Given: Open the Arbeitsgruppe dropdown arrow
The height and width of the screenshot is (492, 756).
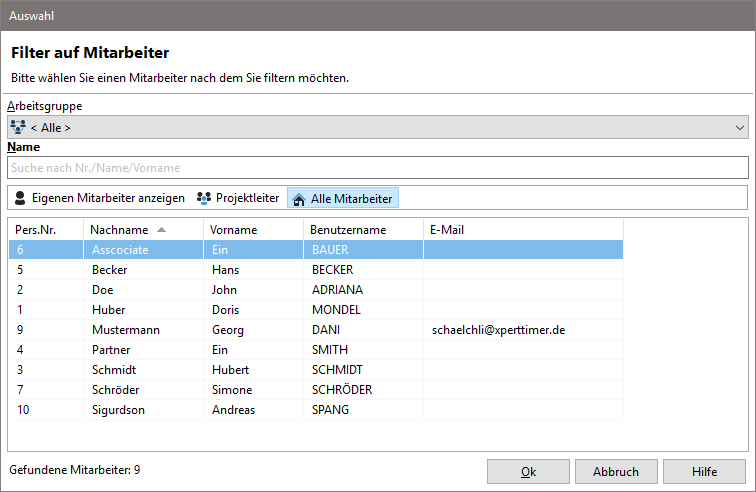Looking at the screenshot, I should click(740, 127).
